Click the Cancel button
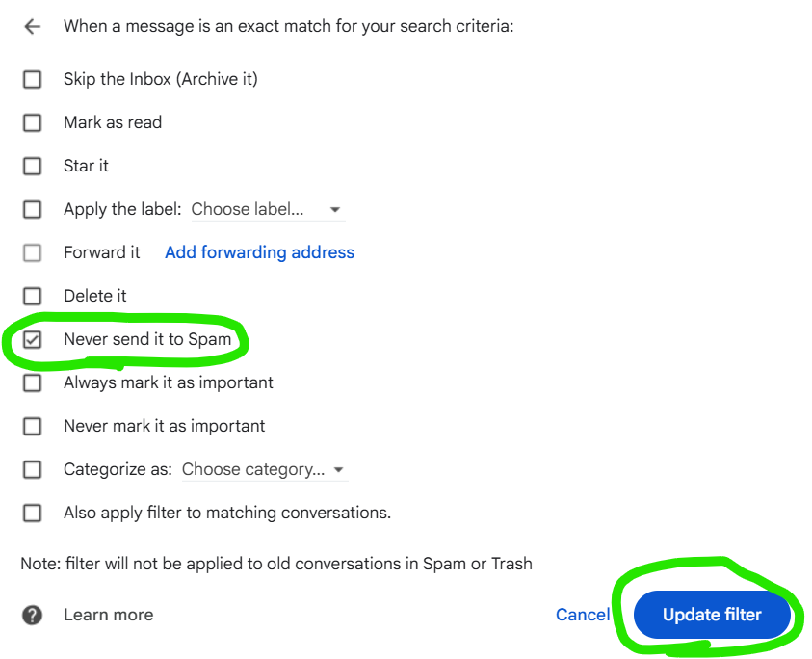This screenshot has height=659, width=812. pos(583,615)
